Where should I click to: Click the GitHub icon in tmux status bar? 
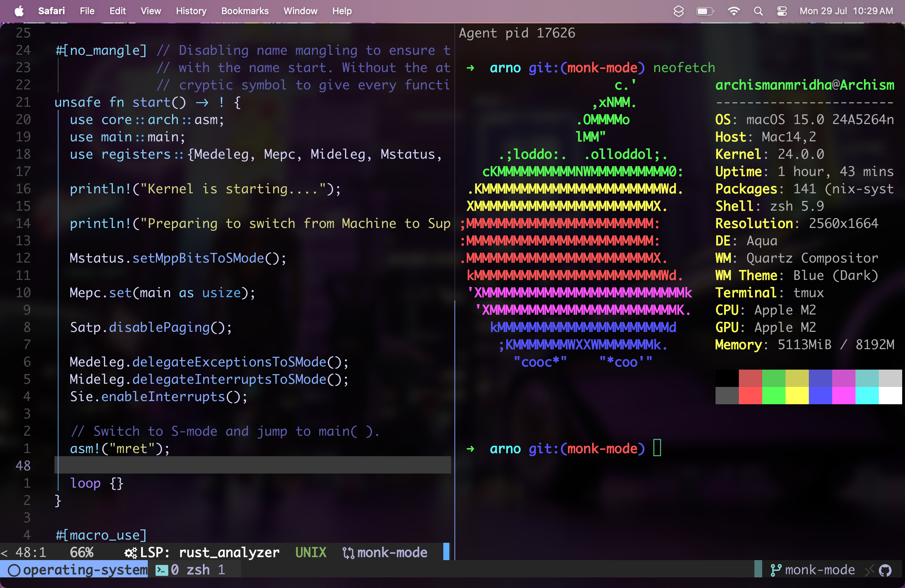click(x=885, y=570)
